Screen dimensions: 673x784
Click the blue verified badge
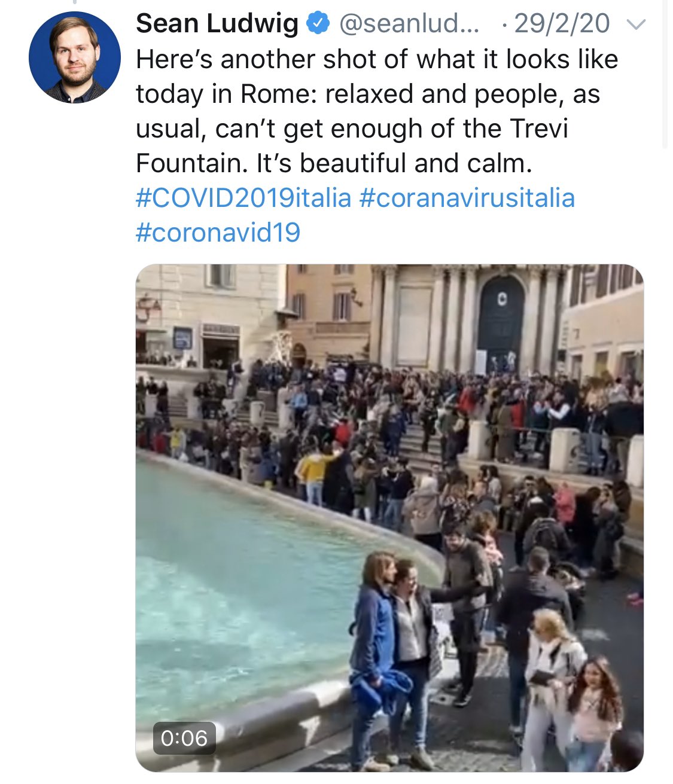tap(317, 24)
